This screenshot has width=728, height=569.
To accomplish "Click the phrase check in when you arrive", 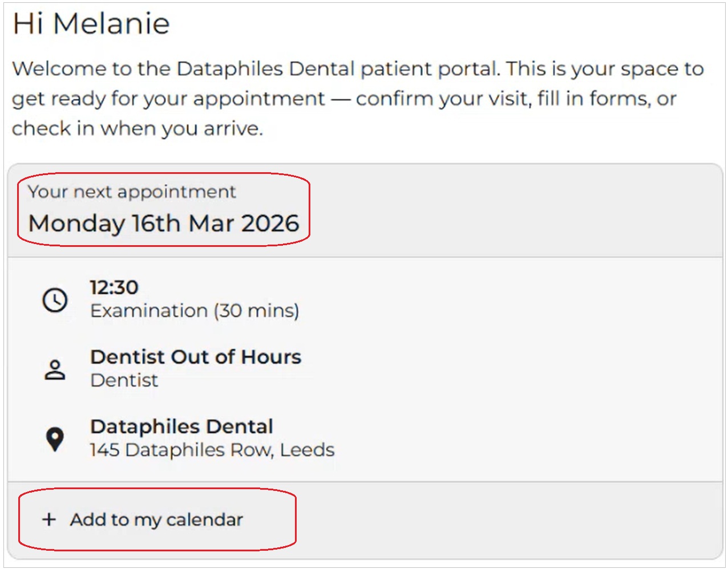I will point(137,128).
